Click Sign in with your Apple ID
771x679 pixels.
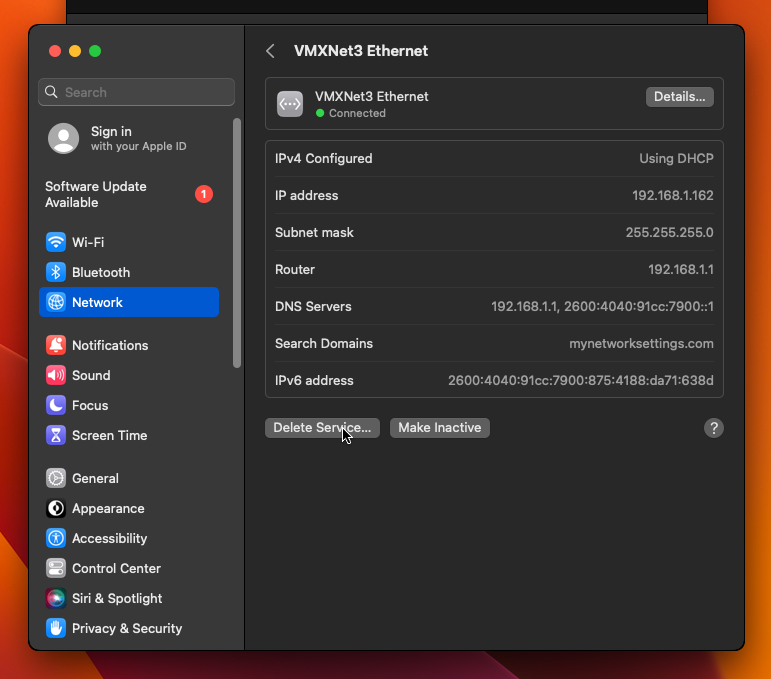[x=125, y=138]
